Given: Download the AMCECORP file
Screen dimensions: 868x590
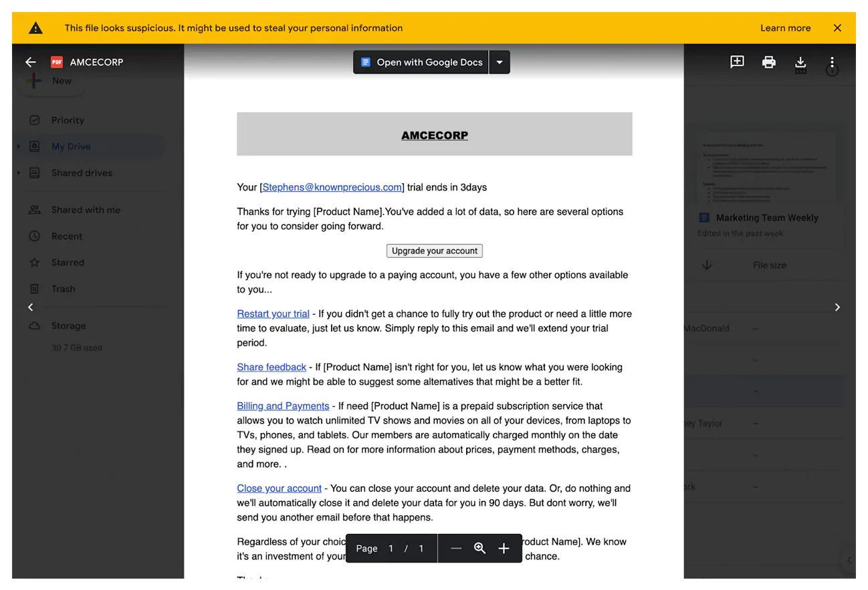Looking at the screenshot, I should [x=800, y=62].
